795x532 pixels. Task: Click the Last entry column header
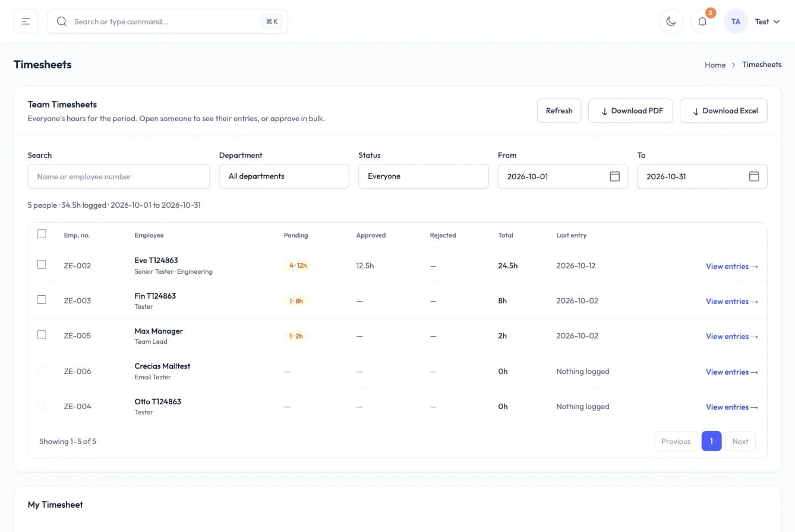571,235
